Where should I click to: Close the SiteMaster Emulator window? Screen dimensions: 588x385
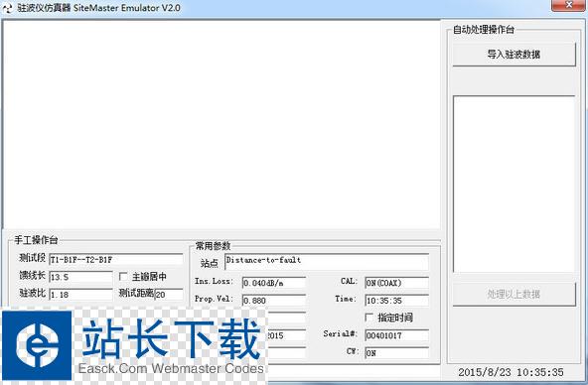tap(569, 5)
